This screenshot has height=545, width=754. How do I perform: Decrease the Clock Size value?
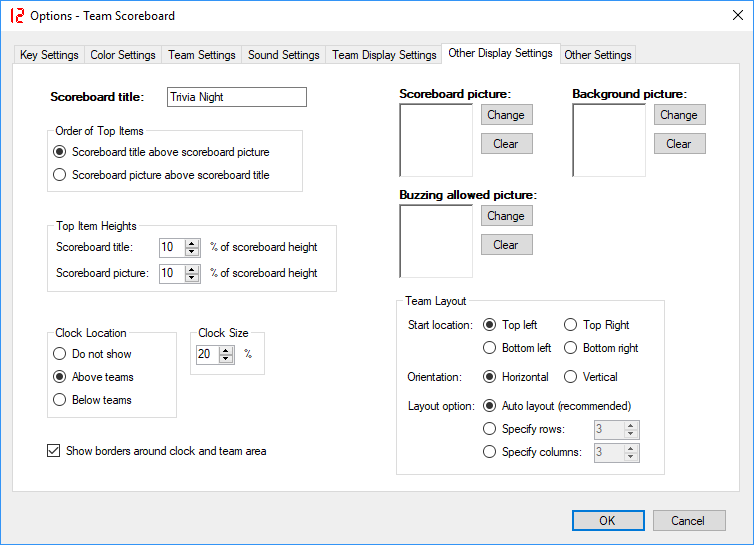(226, 359)
